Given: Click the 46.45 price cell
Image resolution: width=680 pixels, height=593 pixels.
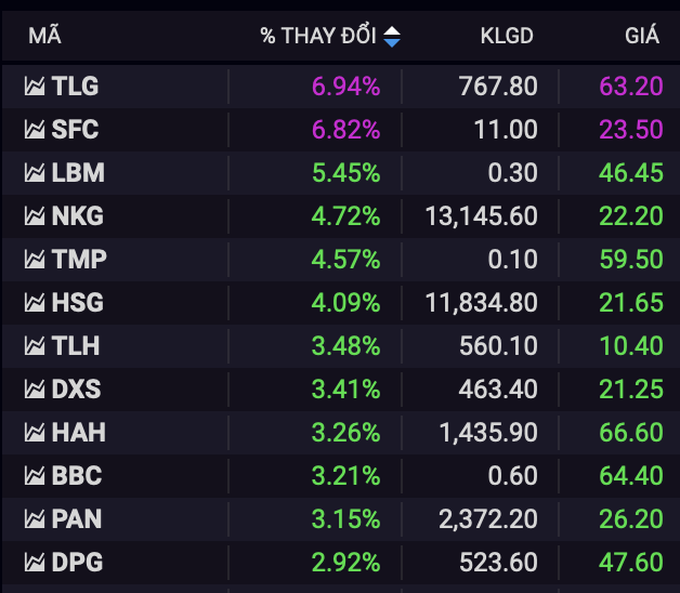Looking at the screenshot, I should (x=631, y=173).
